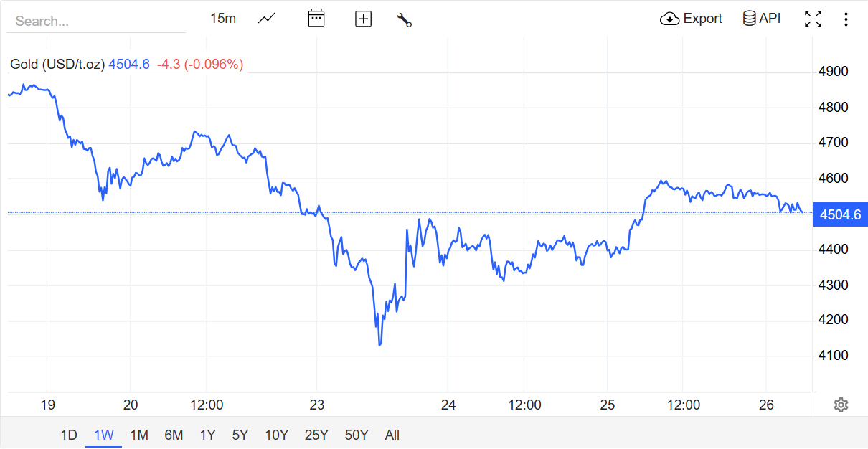This screenshot has height=449, width=868.
Task: Open the line chart type selector
Action: point(267,19)
